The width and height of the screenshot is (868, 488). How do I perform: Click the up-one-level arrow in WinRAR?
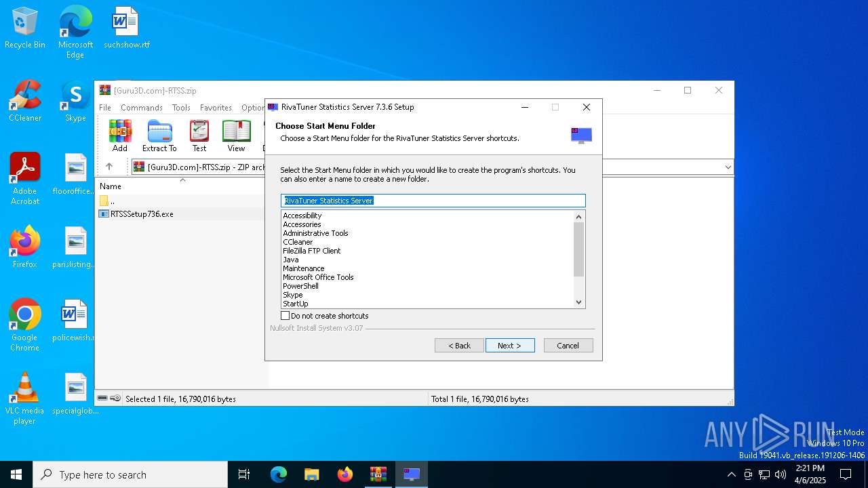(x=109, y=167)
